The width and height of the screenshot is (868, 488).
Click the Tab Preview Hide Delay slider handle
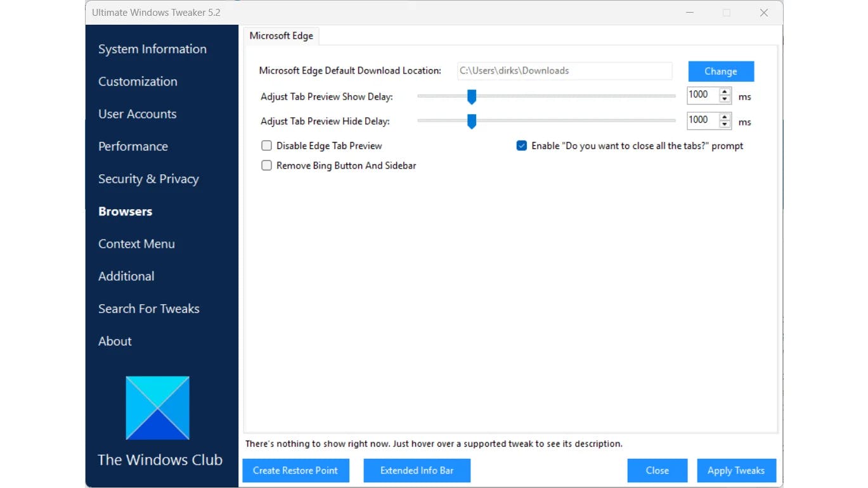472,121
